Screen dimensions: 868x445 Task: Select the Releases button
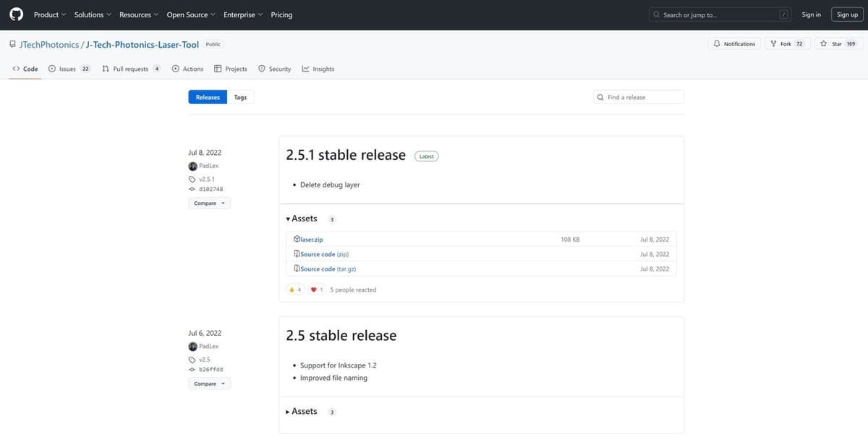pyautogui.click(x=208, y=97)
